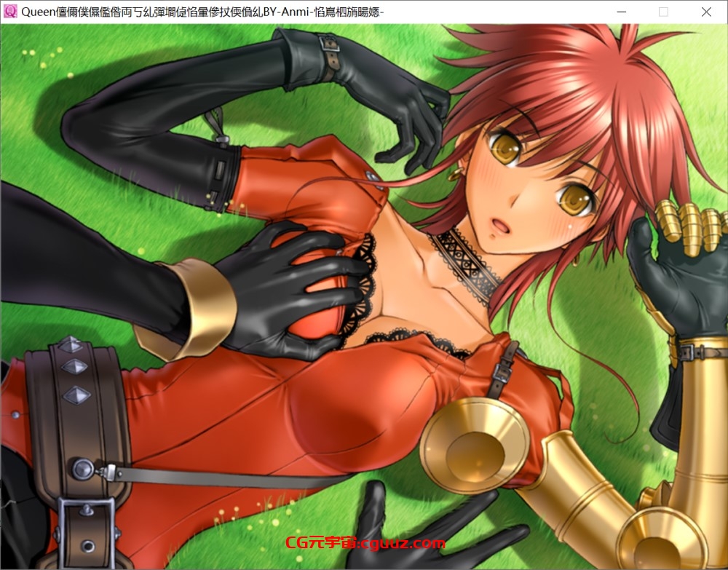Image resolution: width=728 pixels, height=570 pixels.
Task: Click the pink Q application icon in title bar
Action: tap(10, 12)
